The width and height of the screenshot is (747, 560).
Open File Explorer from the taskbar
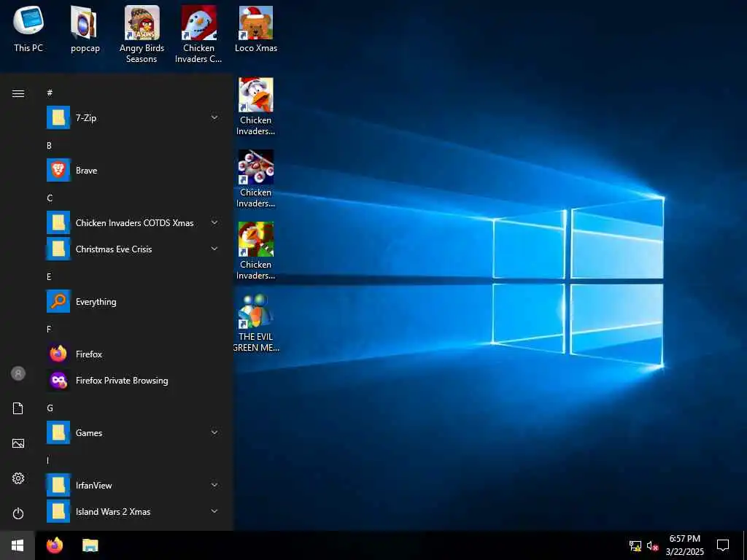(x=90, y=545)
